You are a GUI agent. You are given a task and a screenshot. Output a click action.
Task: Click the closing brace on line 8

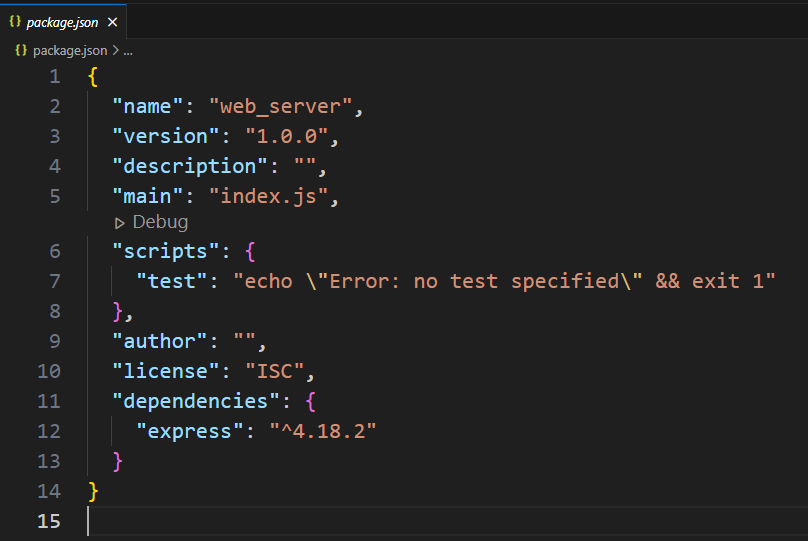click(117, 312)
